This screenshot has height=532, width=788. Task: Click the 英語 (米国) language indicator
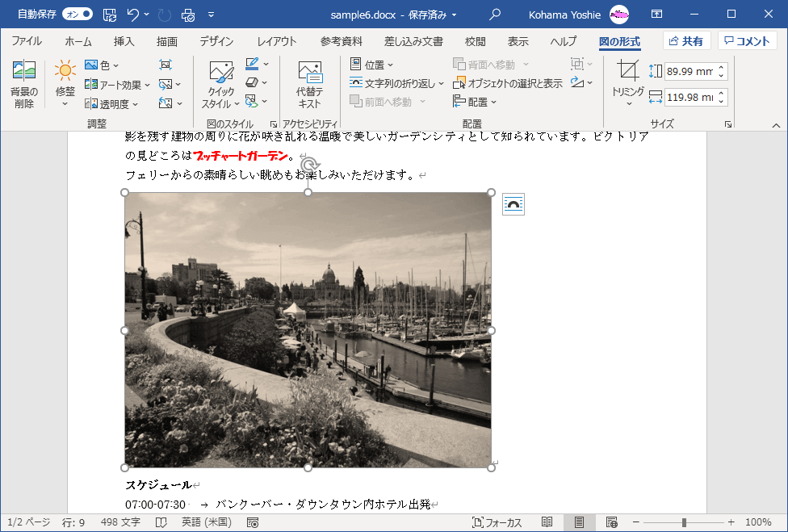click(207, 522)
